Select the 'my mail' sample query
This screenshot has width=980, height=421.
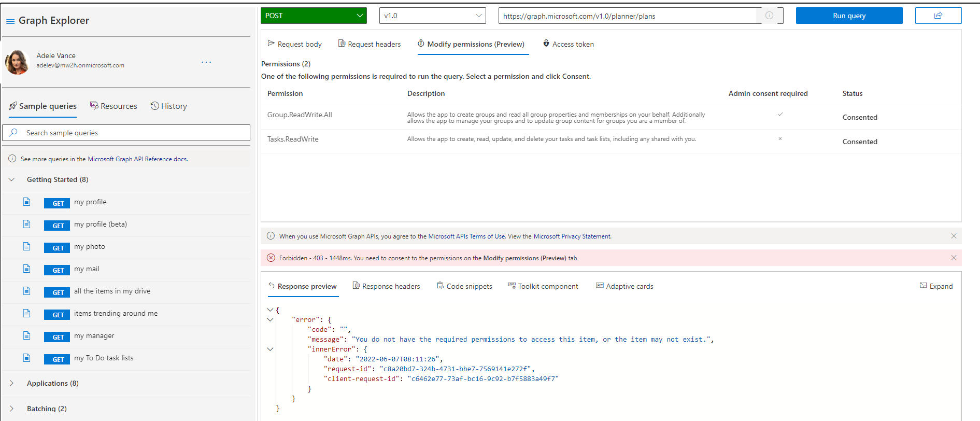click(x=87, y=269)
